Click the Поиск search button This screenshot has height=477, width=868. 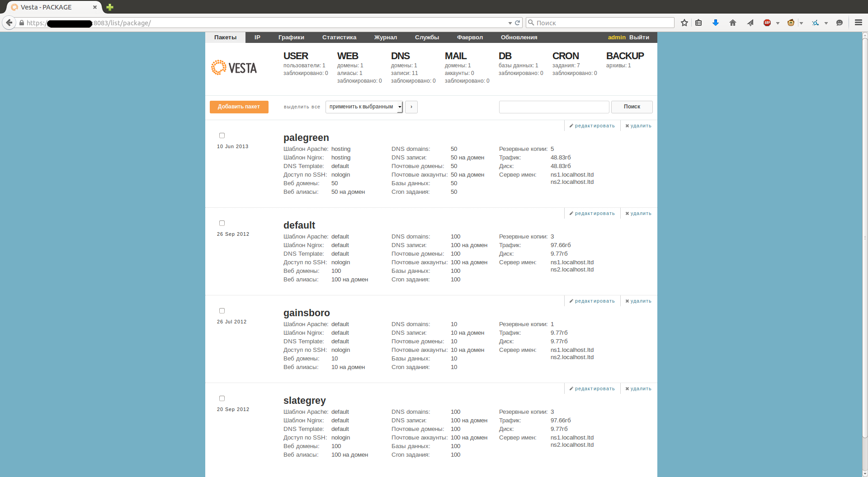(x=632, y=107)
